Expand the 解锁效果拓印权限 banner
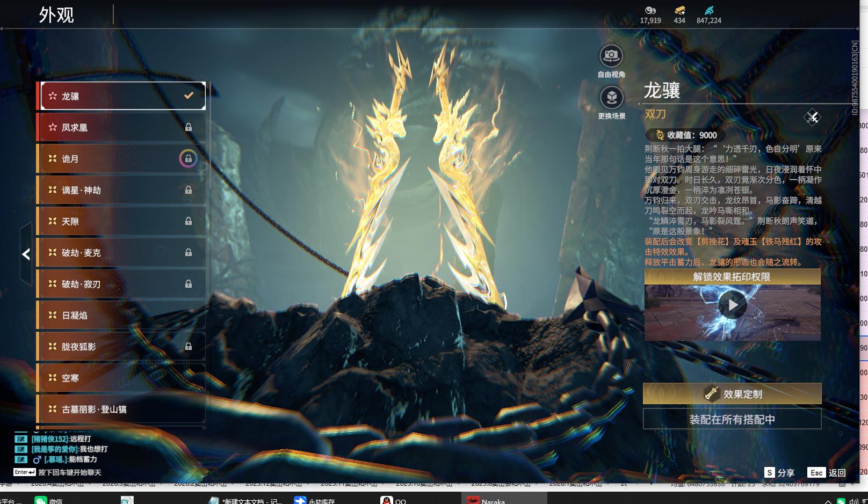868x504 pixels. coord(732,277)
